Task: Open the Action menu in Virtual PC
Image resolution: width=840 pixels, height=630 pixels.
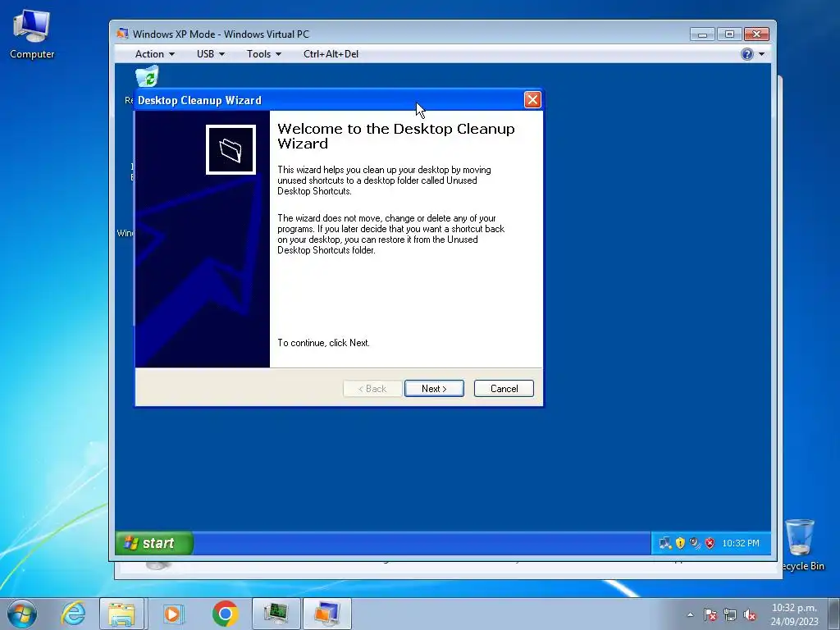Action: pos(154,54)
